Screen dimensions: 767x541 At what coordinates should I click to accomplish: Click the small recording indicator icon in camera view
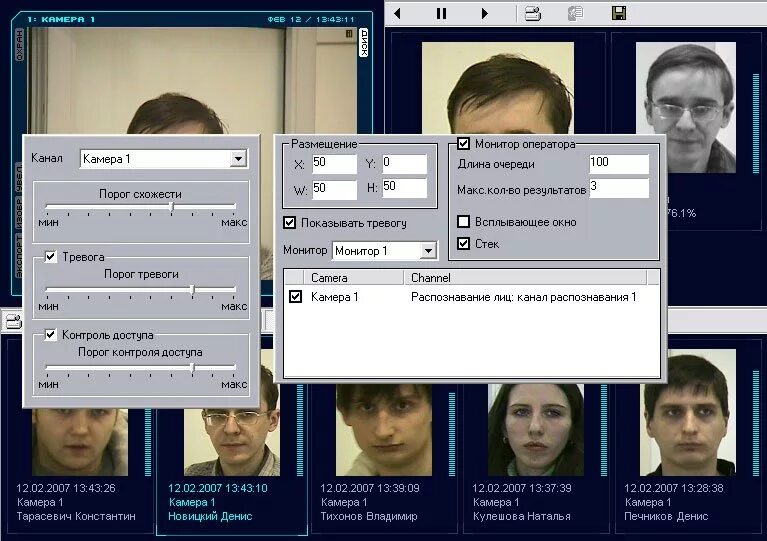tap(349, 34)
